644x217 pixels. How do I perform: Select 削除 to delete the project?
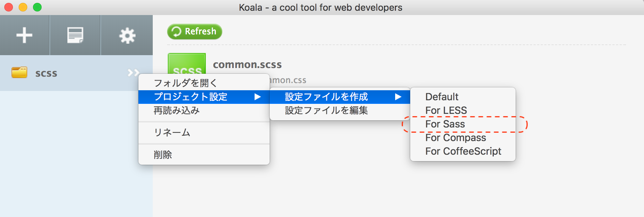point(163,155)
